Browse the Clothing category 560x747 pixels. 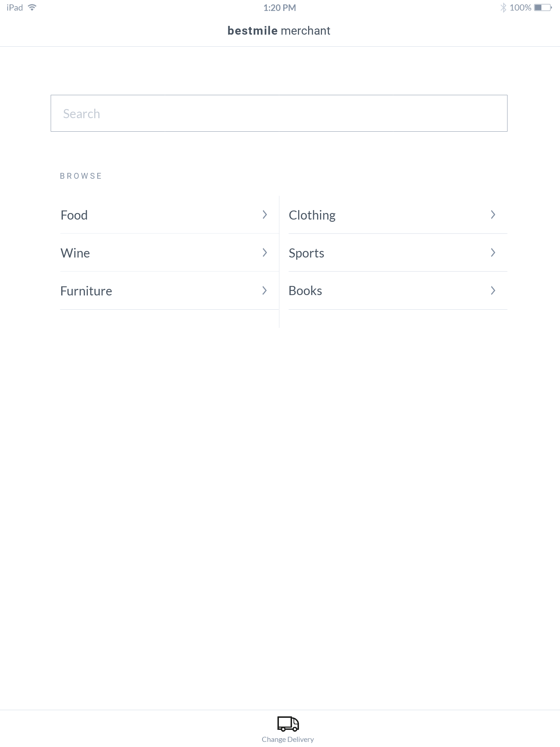[x=312, y=215]
